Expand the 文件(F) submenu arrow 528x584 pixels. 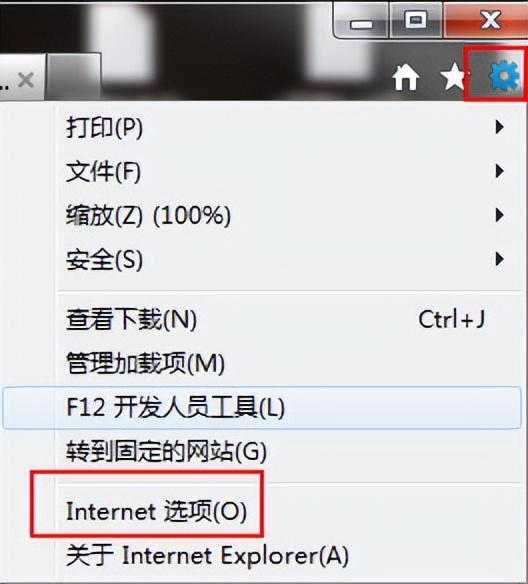(499, 171)
